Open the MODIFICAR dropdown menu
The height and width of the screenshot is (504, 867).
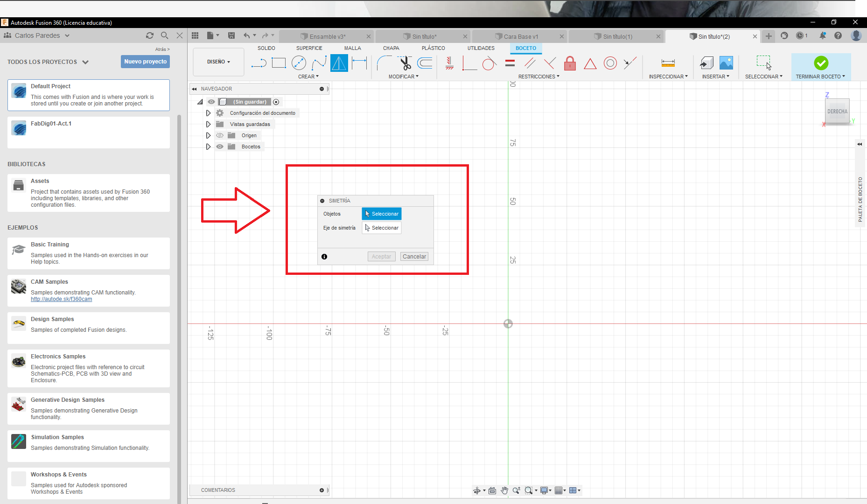[404, 77]
